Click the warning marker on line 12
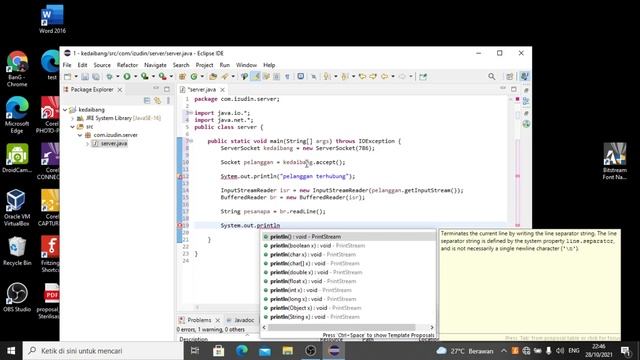 [180, 176]
